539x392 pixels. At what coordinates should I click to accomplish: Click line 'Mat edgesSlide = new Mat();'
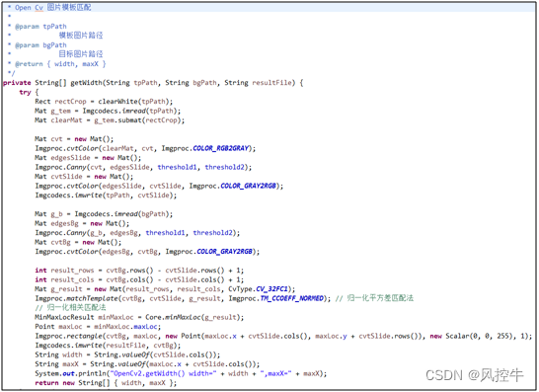pos(88,158)
